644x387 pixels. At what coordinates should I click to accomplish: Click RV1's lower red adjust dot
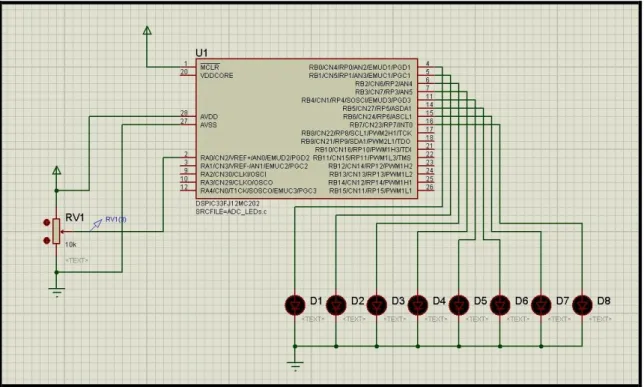[x=47, y=240]
